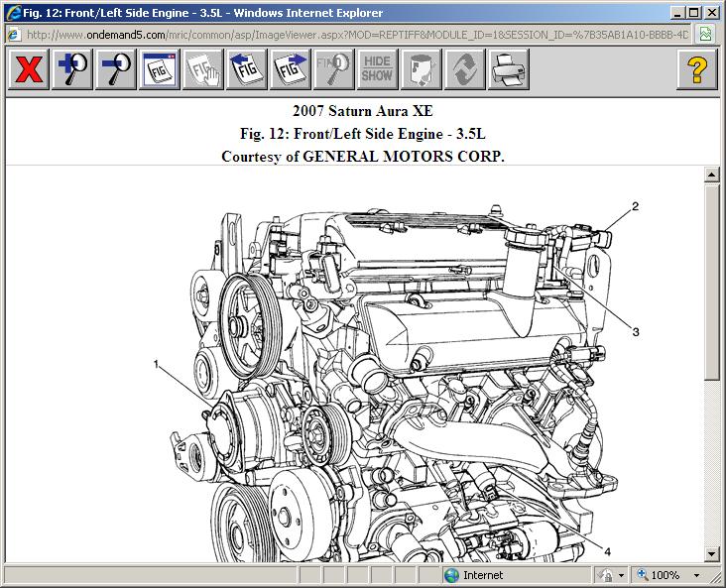Click the Internet Explorer page icon in address bar
This screenshot has height=588, width=726.
pos(14,35)
